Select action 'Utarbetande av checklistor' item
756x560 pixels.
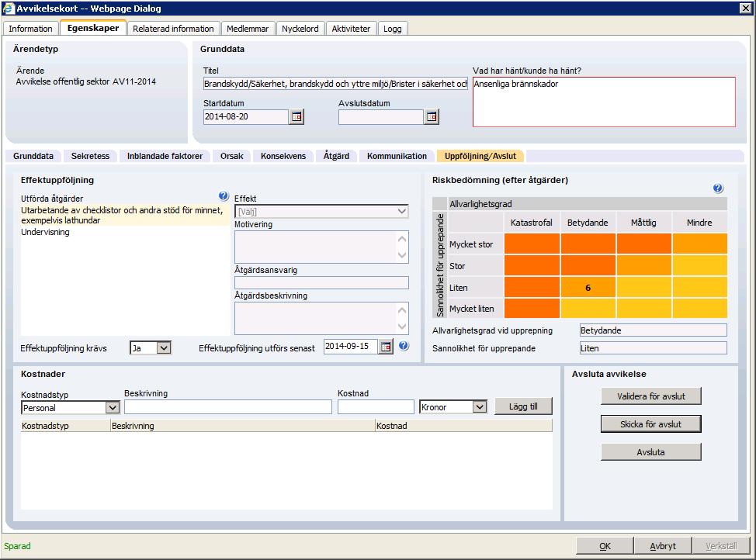(x=126, y=216)
